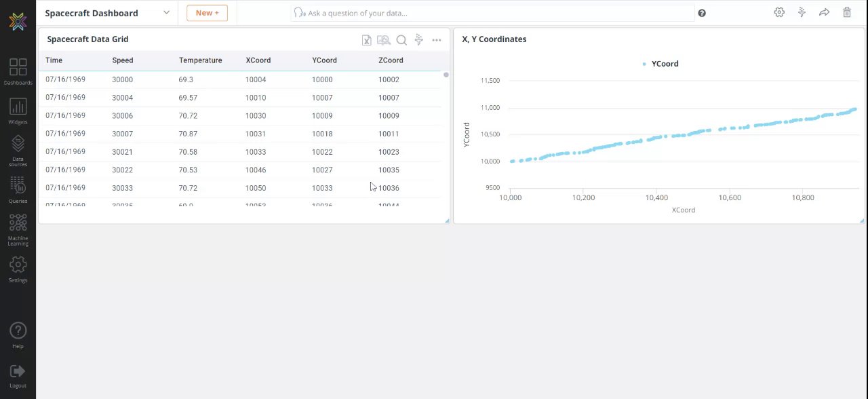Open Settings in the sidebar

pos(18,269)
